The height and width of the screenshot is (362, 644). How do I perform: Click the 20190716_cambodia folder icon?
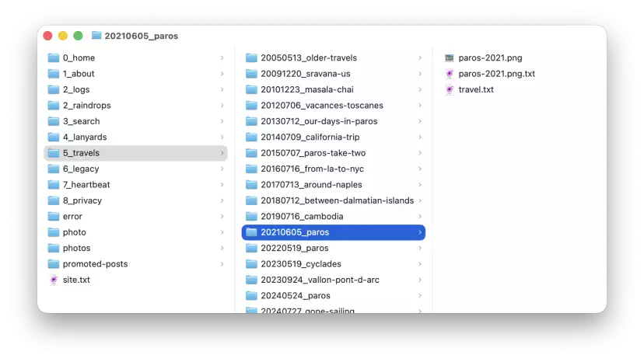[251, 216]
